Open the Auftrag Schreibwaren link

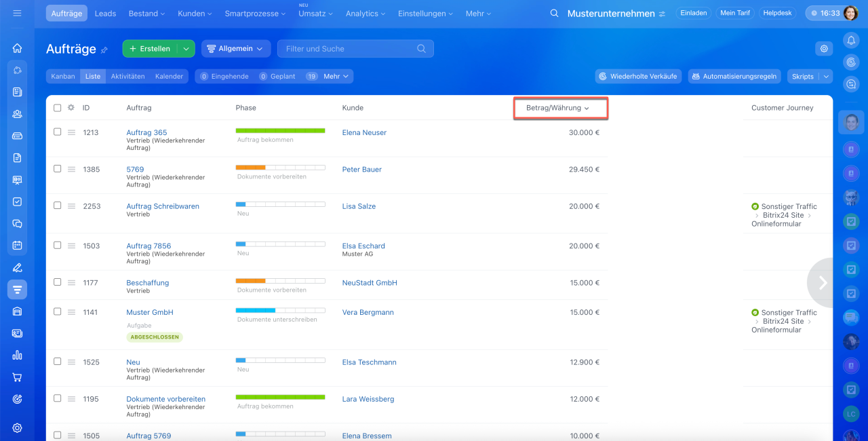pos(163,206)
